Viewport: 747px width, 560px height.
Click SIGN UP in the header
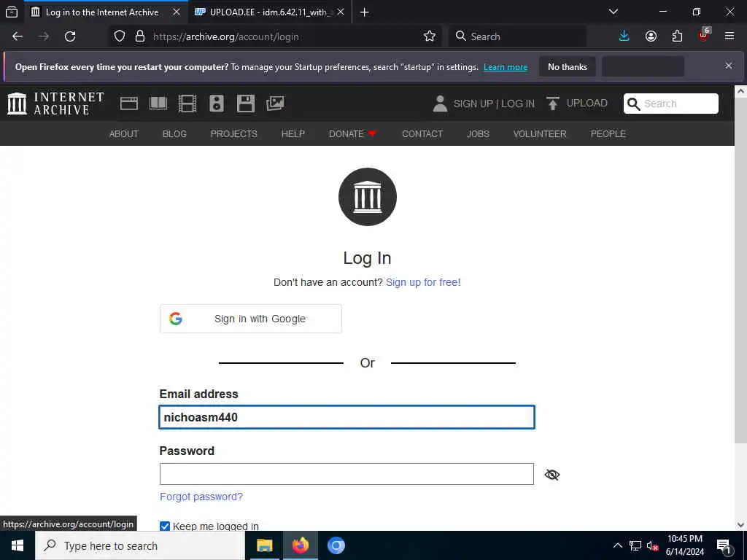coord(473,104)
